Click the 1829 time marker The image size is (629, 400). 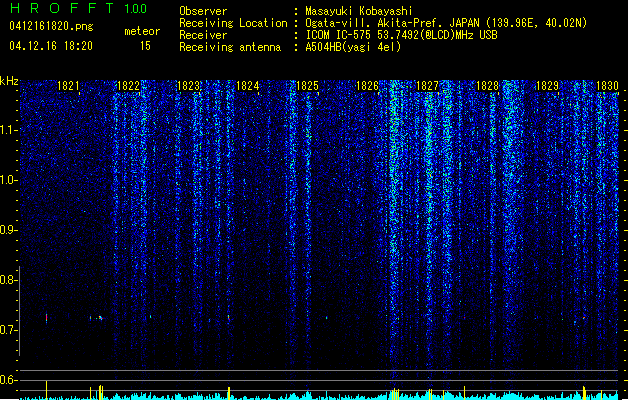click(x=548, y=86)
